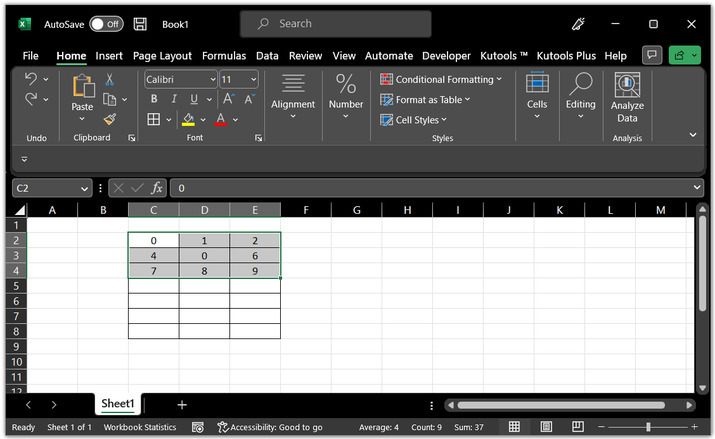
Task: Switch to the Insert tab
Action: coord(109,56)
